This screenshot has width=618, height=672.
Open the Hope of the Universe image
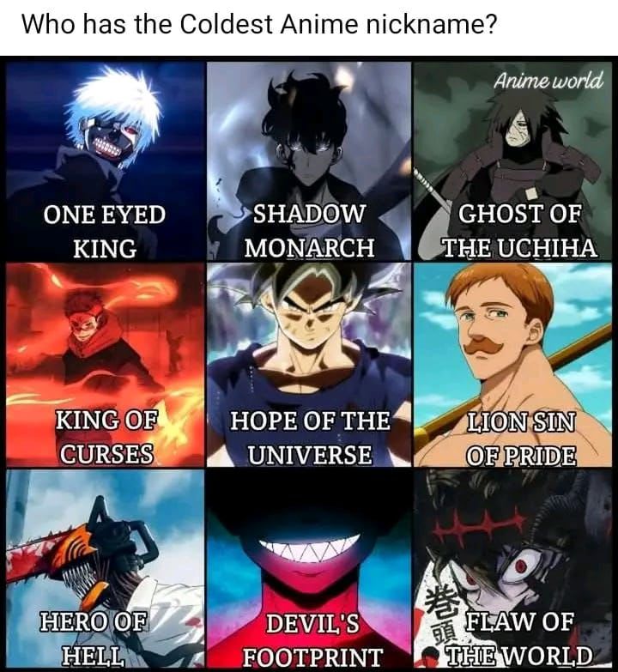click(x=309, y=365)
